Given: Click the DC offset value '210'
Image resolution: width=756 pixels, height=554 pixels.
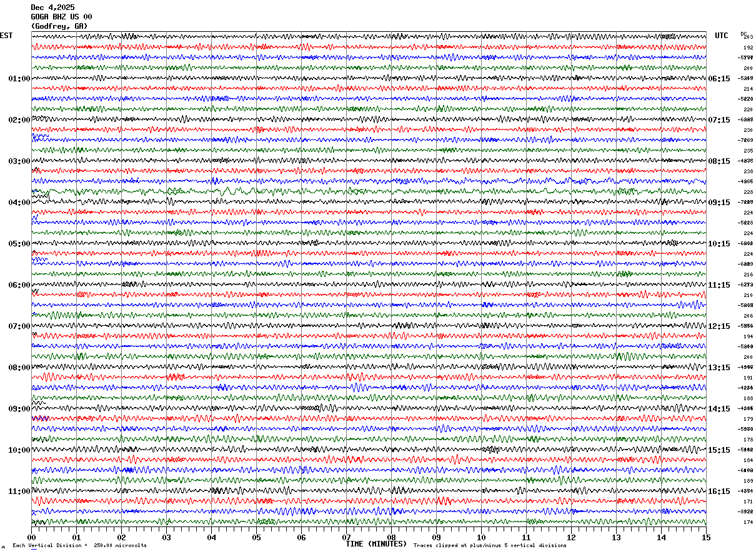Looking at the screenshot, I should coord(748,295).
